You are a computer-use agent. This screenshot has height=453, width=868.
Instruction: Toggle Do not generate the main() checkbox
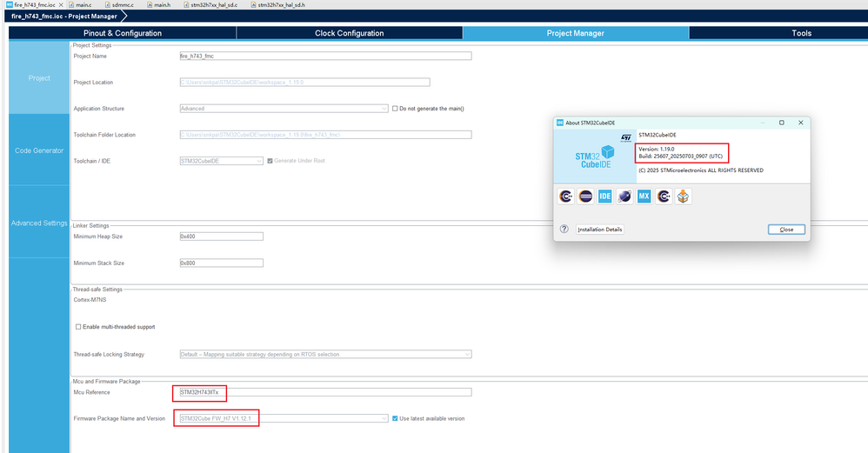click(395, 109)
